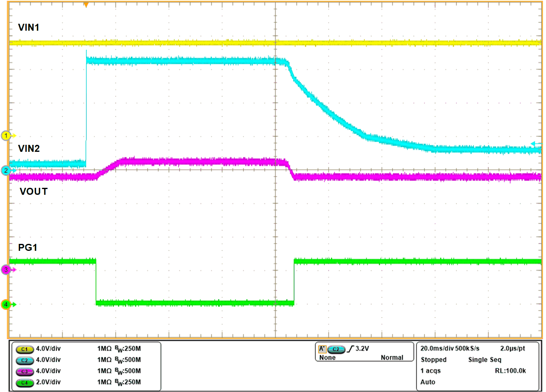Click the Auto acquisition status text
Screen dimensions: 546x392
[428, 382]
